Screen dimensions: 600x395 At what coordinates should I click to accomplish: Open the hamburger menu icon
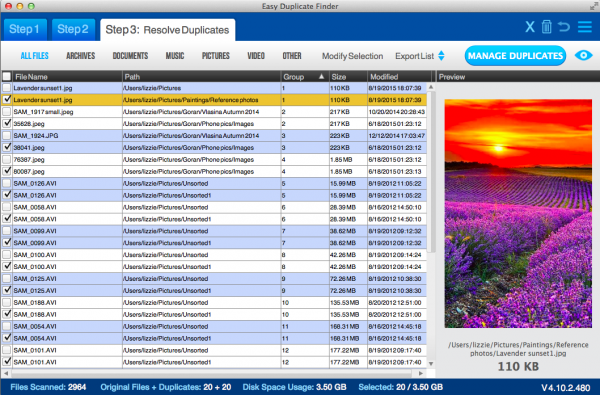coord(585,27)
